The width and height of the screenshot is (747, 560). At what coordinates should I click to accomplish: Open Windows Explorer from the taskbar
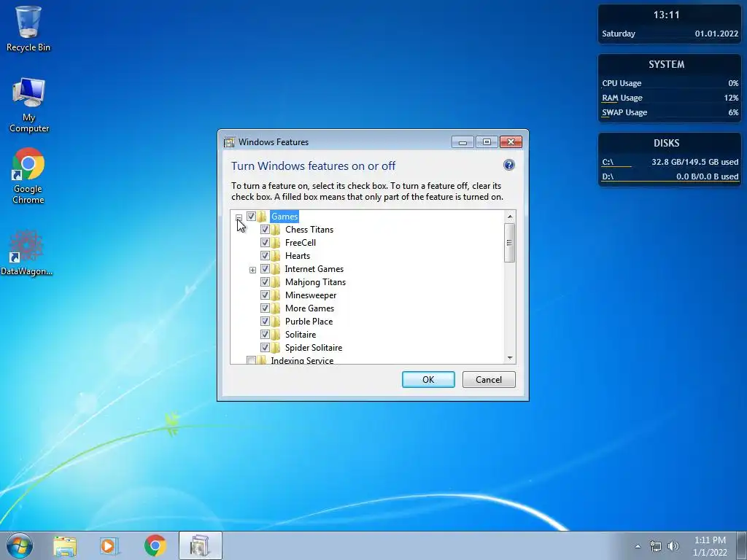coord(65,545)
